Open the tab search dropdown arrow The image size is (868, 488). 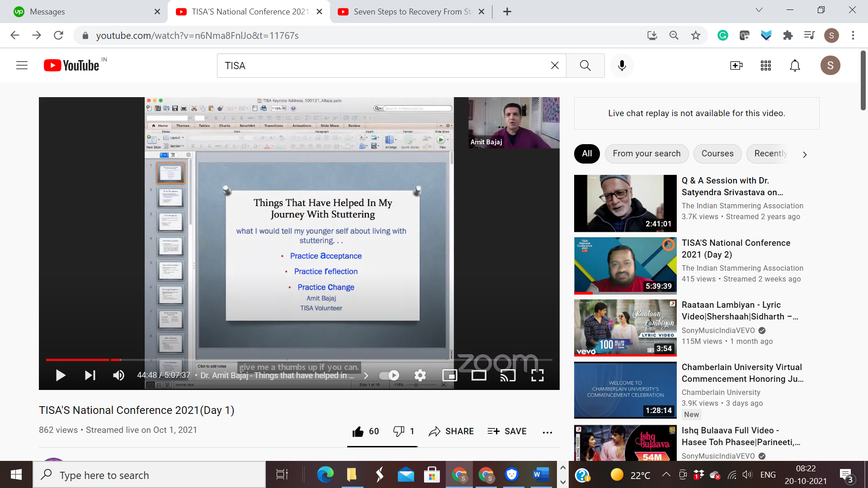click(759, 10)
